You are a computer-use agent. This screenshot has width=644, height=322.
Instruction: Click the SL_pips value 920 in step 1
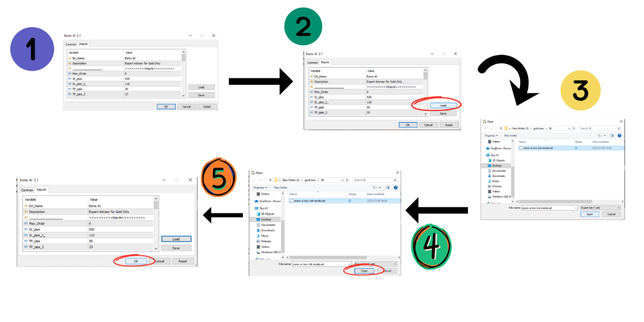pyautogui.click(x=127, y=79)
